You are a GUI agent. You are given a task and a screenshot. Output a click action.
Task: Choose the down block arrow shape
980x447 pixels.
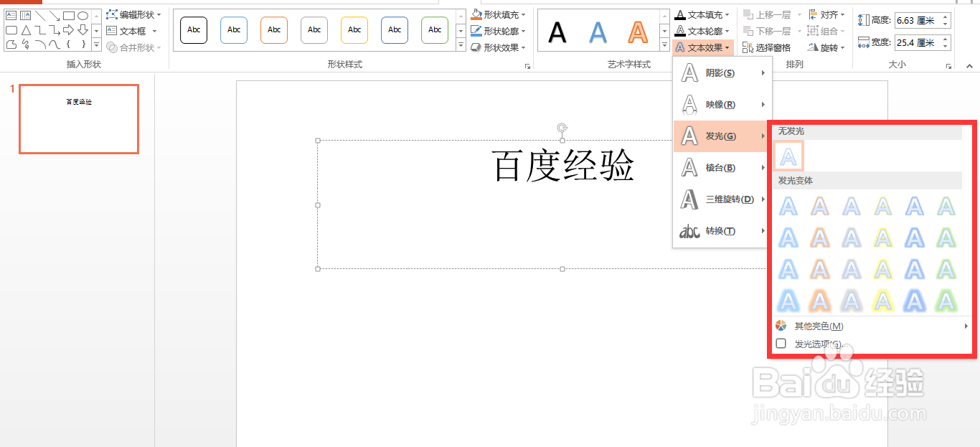[83, 30]
